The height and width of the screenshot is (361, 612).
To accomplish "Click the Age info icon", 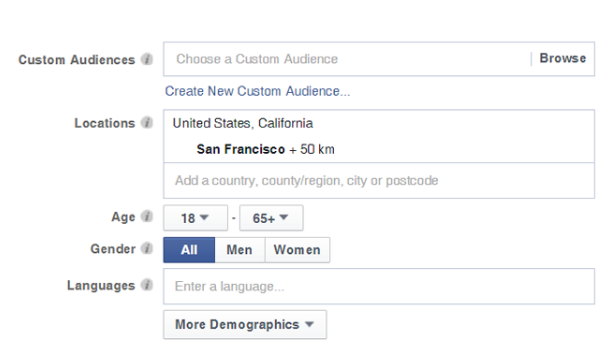I will pos(147,216).
